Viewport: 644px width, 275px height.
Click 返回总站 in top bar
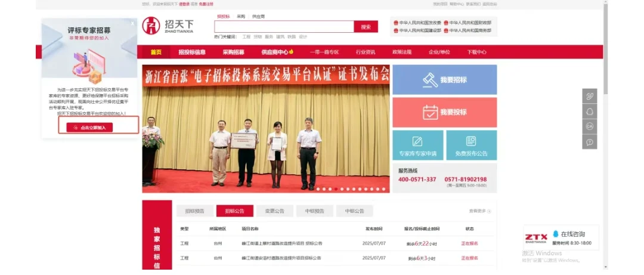490,4
